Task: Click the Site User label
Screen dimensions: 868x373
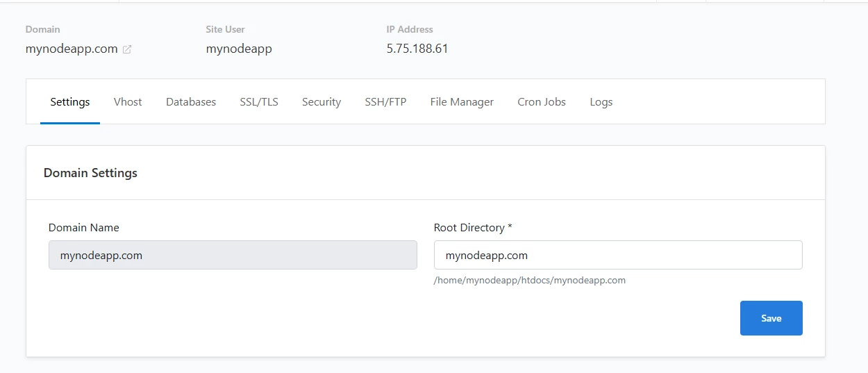Action: [226, 29]
